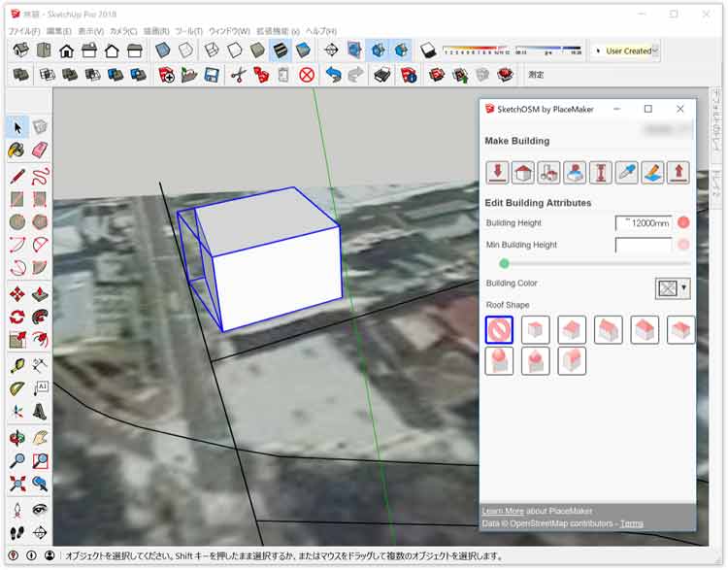This screenshot has height=570, width=728.
Task: Select the Look Around eye tool
Action: (x=41, y=510)
